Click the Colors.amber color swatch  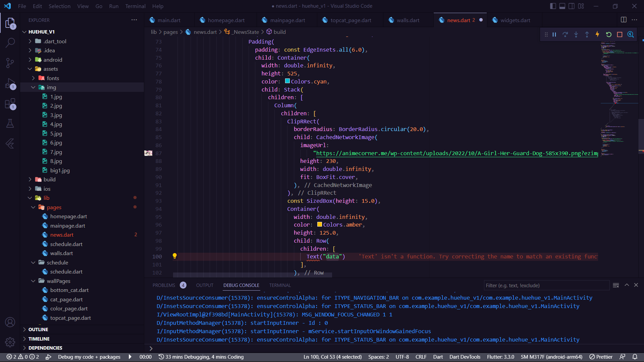[319, 224]
